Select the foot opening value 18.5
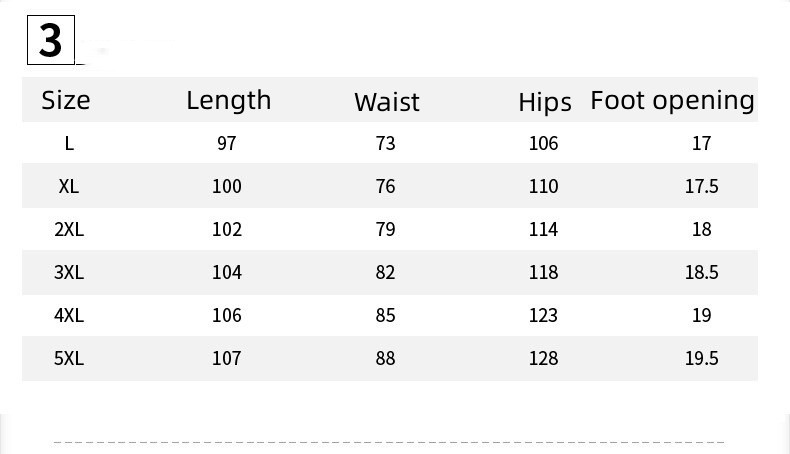Image resolution: width=790 pixels, height=454 pixels. (702, 272)
